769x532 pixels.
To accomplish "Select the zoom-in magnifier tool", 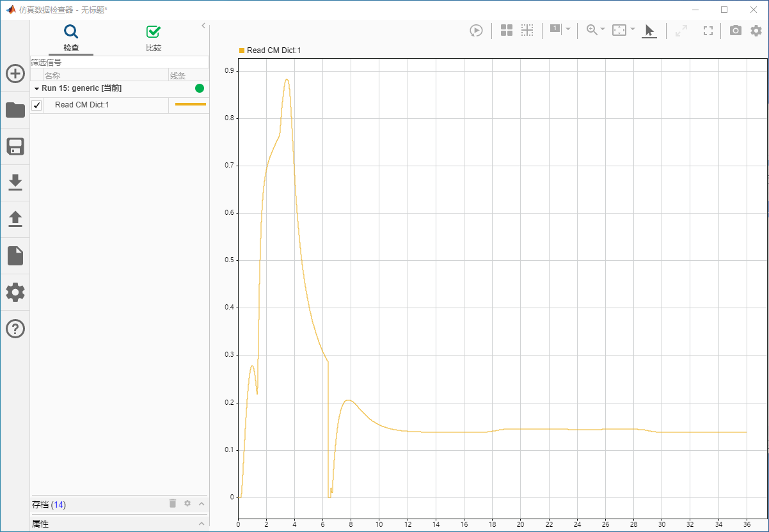I will tap(592, 30).
